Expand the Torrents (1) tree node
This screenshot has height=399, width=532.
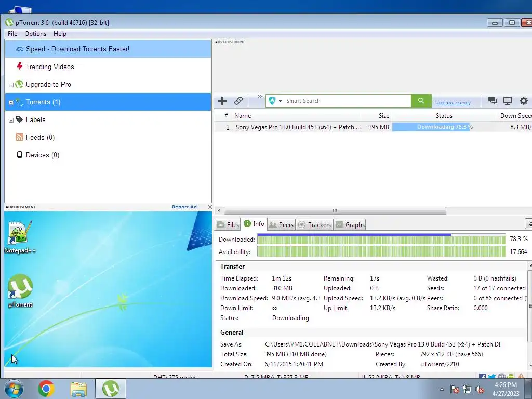pos(11,102)
